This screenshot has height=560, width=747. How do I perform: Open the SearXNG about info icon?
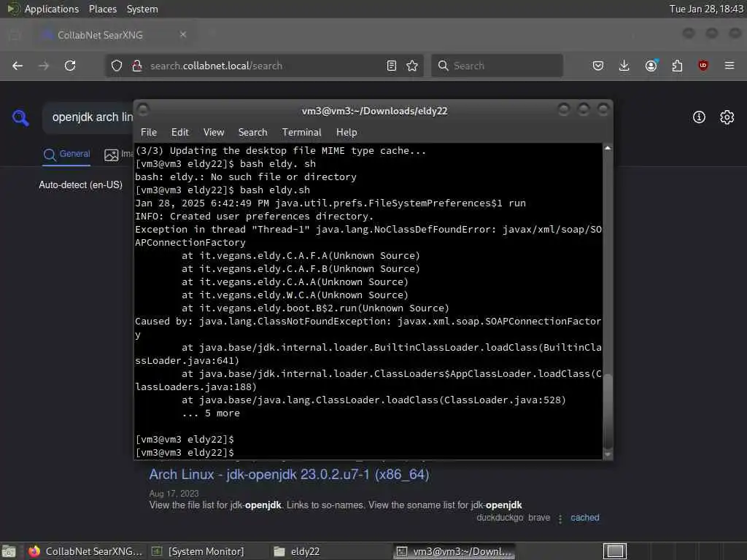coord(699,117)
